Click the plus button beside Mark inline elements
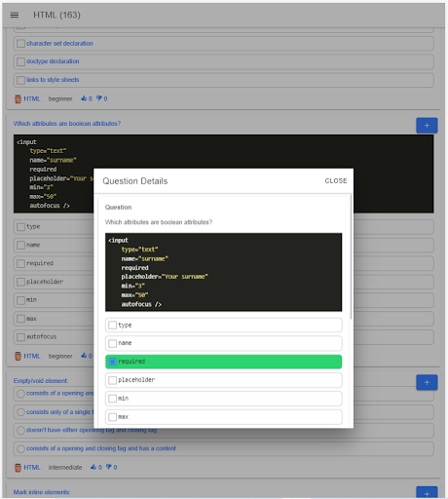The width and height of the screenshot is (448, 499). (x=427, y=492)
